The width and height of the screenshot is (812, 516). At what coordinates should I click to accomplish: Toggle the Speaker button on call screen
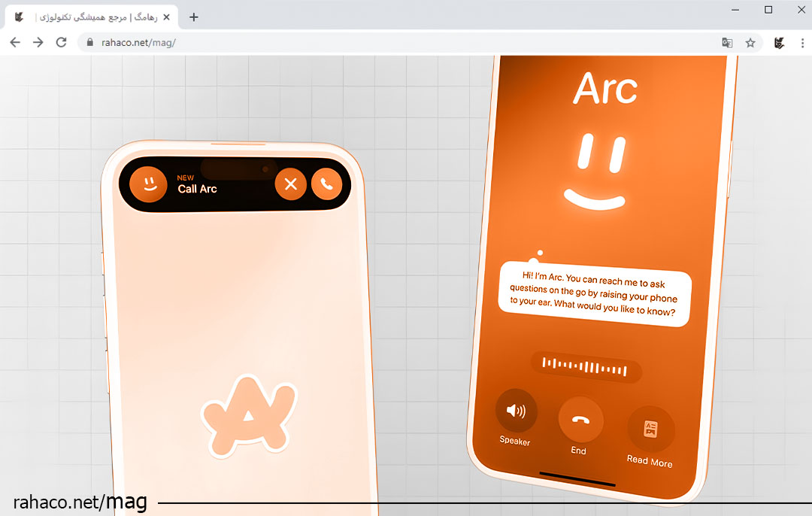click(x=516, y=411)
